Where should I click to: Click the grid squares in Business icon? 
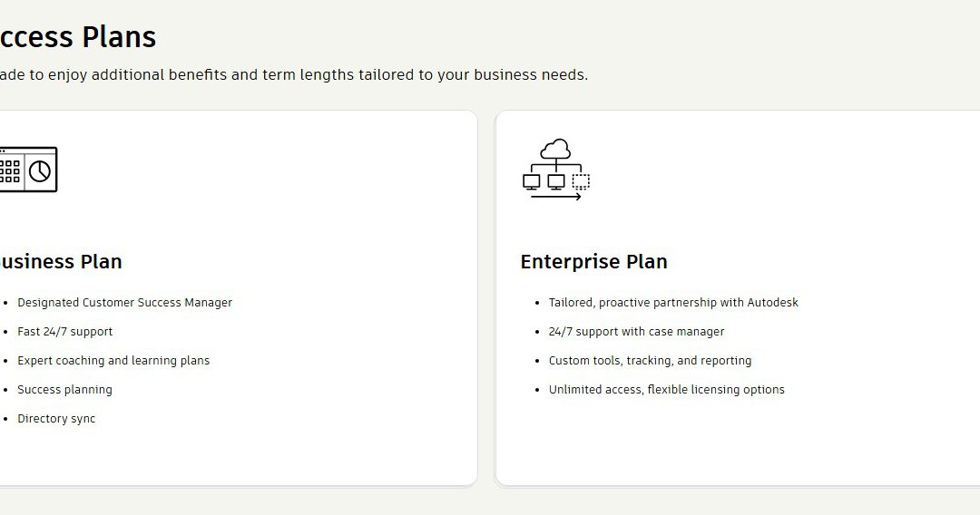click(x=10, y=171)
